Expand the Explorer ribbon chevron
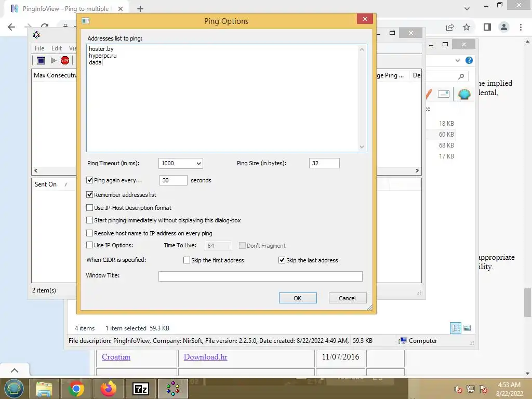The image size is (532, 399). tap(457, 60)
